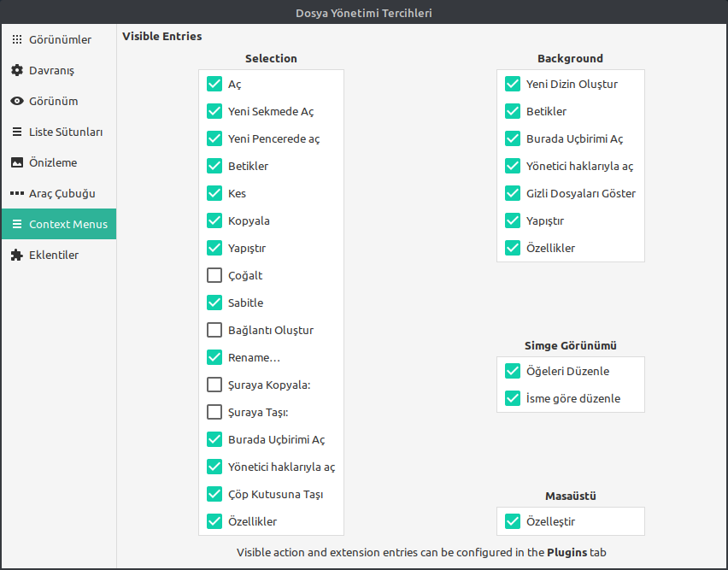Toggle the Sabitle checkbox
The width and height of the screenshot is (728, 570).
[214, 303]
